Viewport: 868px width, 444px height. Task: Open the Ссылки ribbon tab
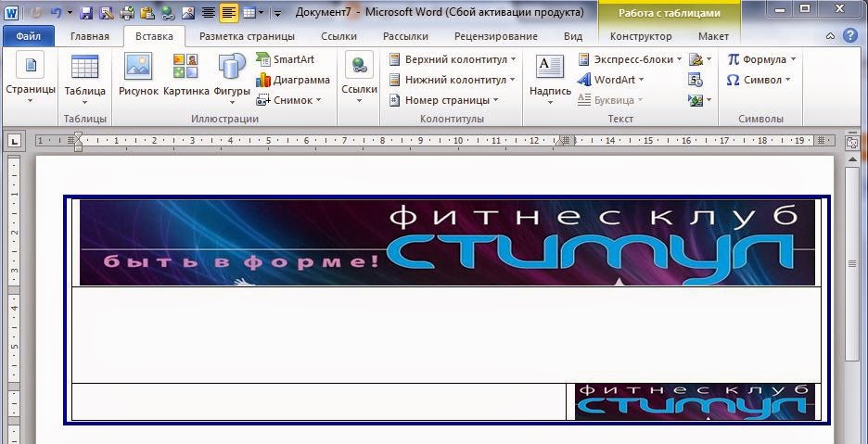[338, 36]
